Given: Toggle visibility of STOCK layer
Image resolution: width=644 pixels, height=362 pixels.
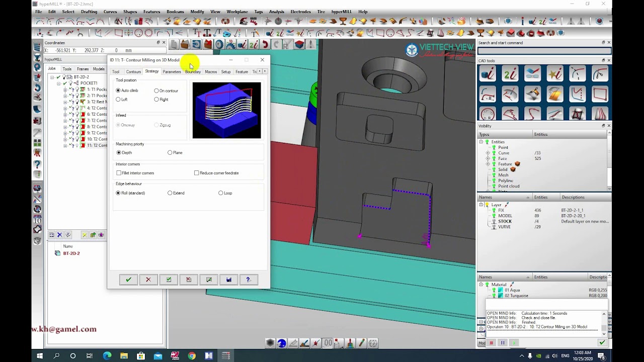Looking at the screenshot, I should pyautogui.click(x=494, y=222).
